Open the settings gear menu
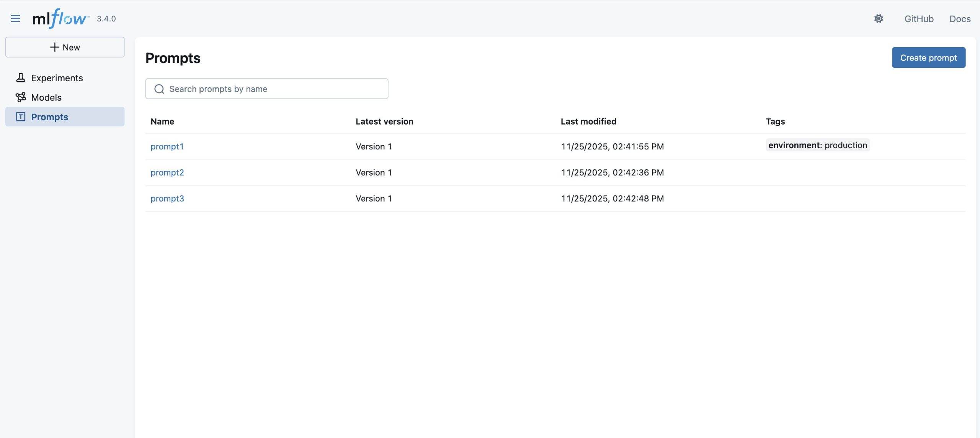Viewport: 980px width, 438px height. click(879, 18)
